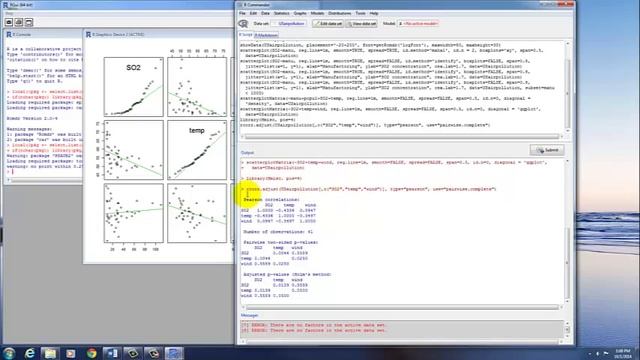This screenshot has height=360, width=640.
Task: Click the copy-to-clipboard icon in RGui toolbar
Action: click(9, 22)
